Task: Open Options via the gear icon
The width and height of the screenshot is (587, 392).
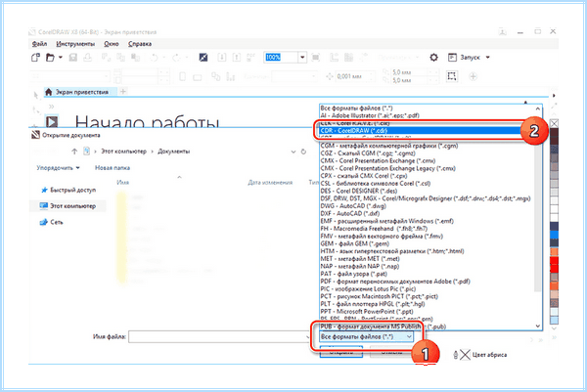Action: pyautogui.click(x=433, y=58)
